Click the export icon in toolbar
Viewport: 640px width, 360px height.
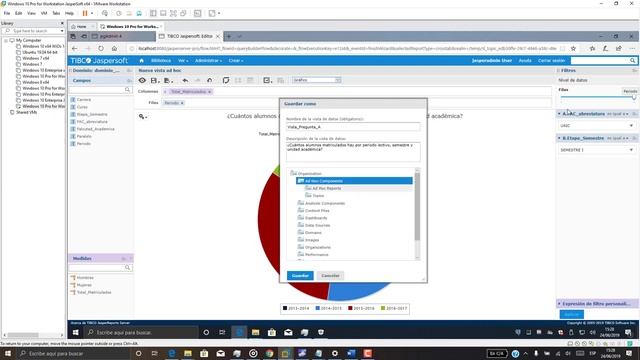(x=167, y=80)
